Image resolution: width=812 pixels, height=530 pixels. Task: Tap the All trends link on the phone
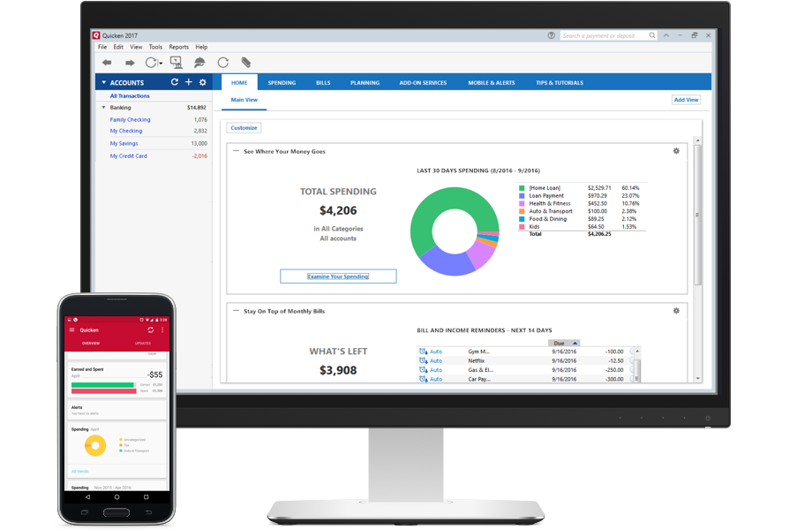(x=79, y=472)
